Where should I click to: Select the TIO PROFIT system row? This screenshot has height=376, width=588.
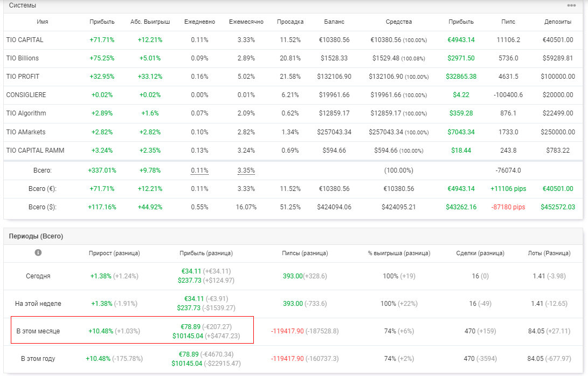click(293, 77)
